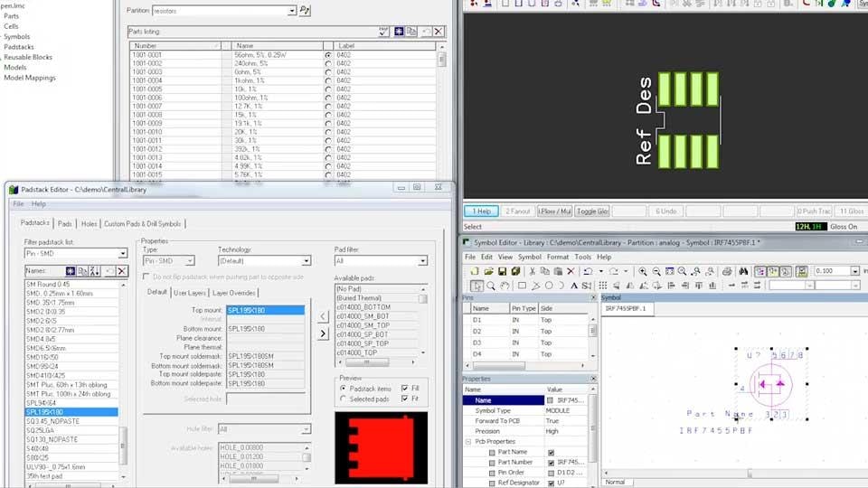Open the Help menu in Padstack Editor

point(38,203)
